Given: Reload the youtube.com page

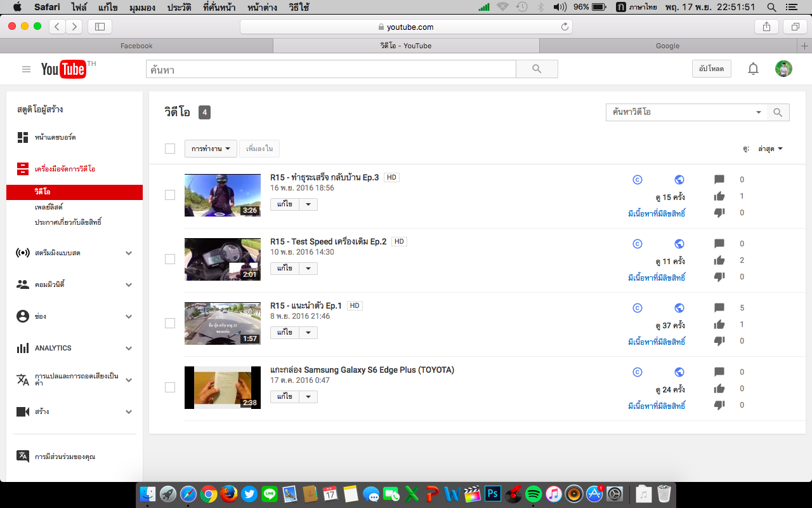Looking at the screenshot, I should (565, 27).
